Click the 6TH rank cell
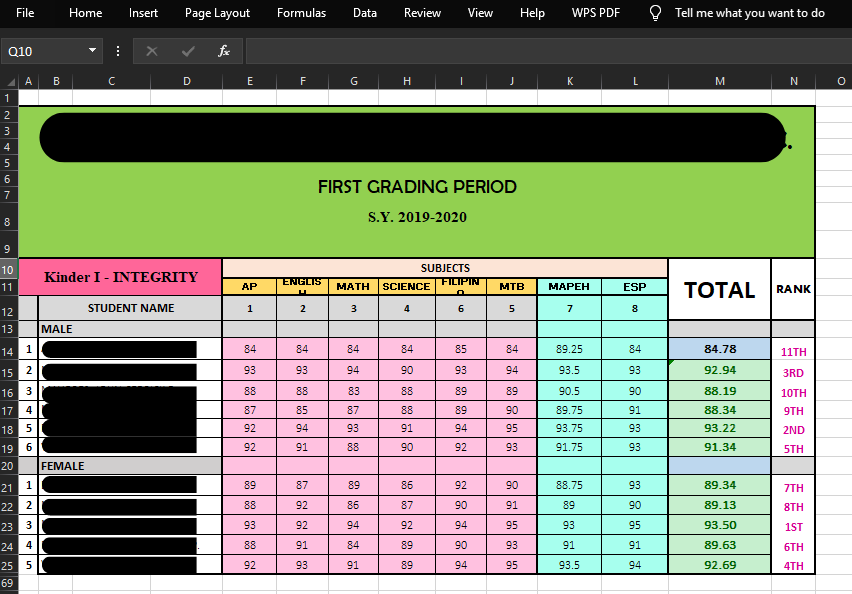This screenshot has width=852, height=594. (x=793, y=547)
